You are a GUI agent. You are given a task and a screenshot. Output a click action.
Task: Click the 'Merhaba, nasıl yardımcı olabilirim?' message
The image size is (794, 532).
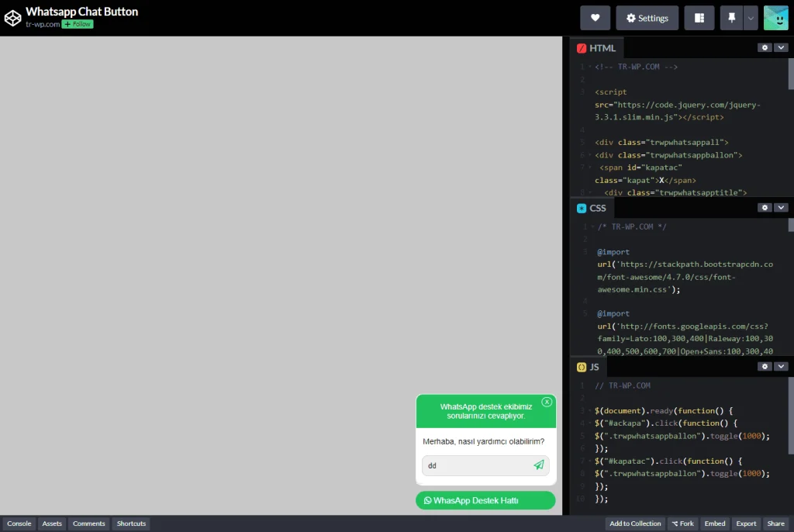(483, 441)
